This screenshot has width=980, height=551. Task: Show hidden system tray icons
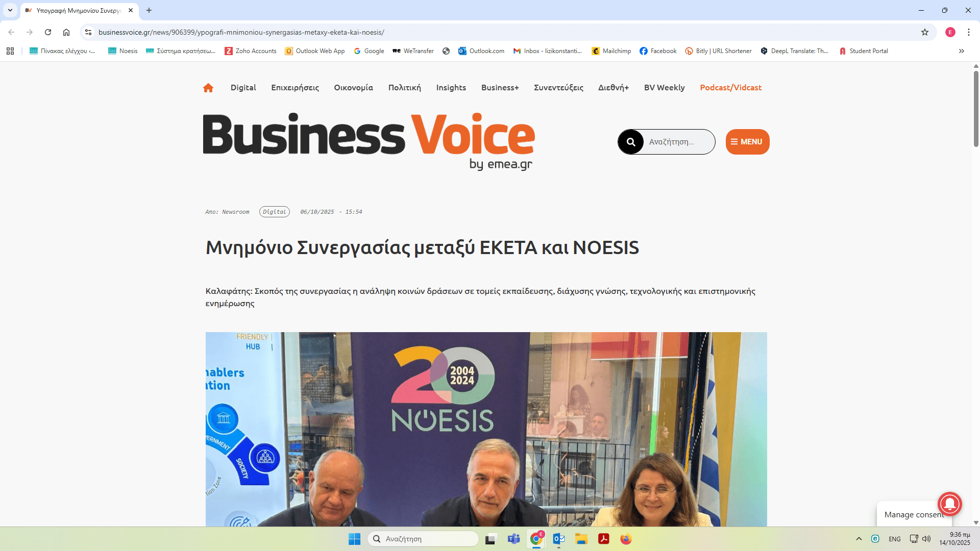859,539
